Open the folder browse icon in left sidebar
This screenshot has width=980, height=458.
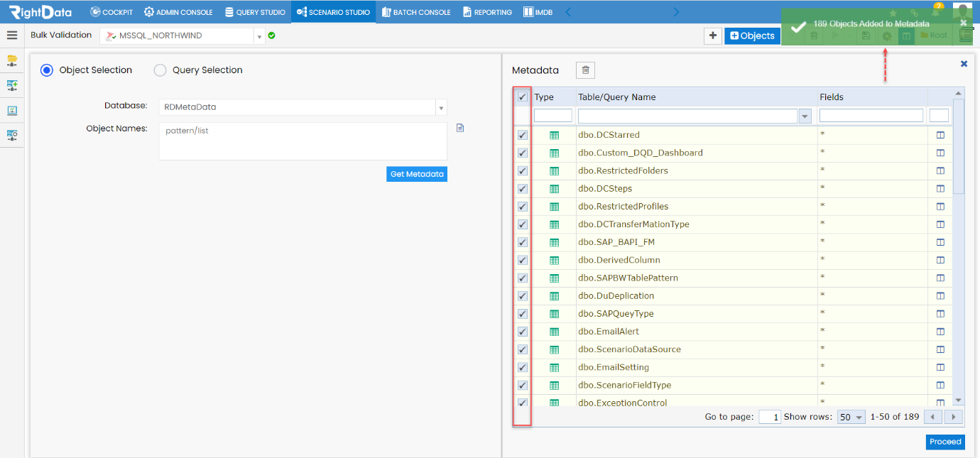click(x=12, y=60)
